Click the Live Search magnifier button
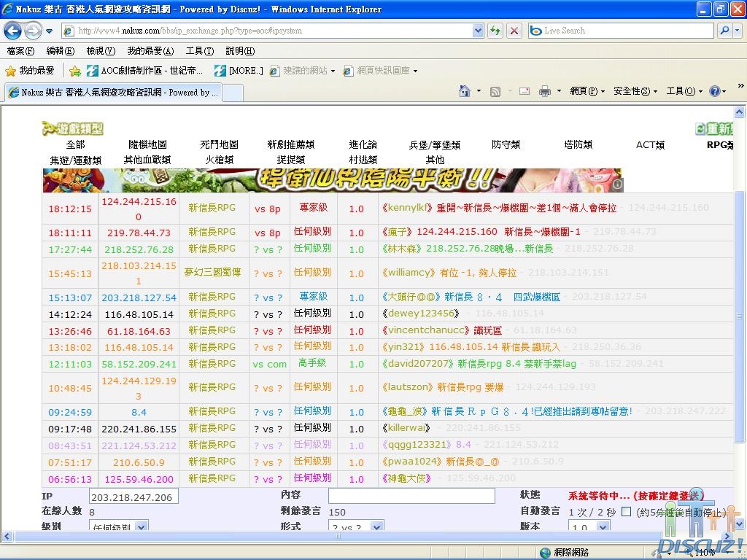Image resolution: width=747 pixels, height=560 pixels. click(724, 31)
